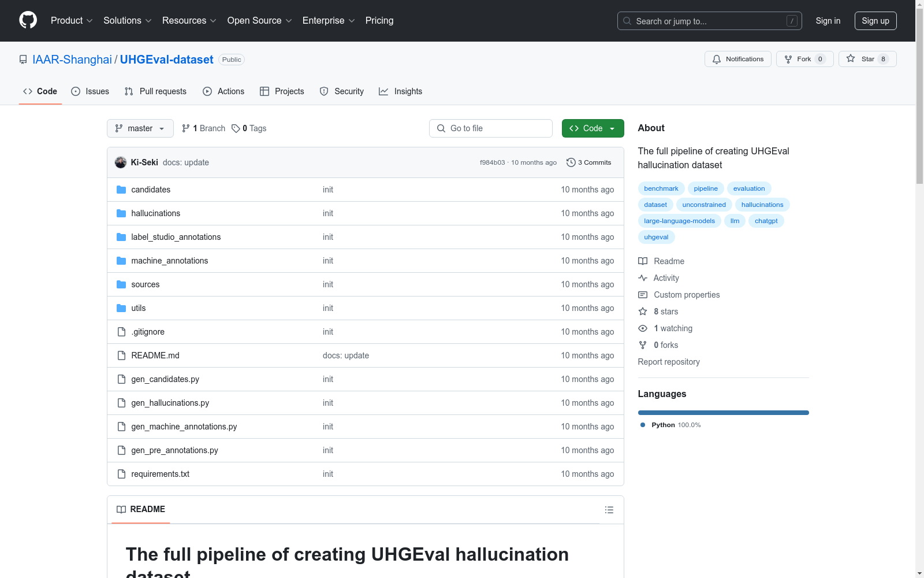The image size is (924, 578).
Task: Open the gen_machine_annotations.py file
Action: [x=184, y=427]
